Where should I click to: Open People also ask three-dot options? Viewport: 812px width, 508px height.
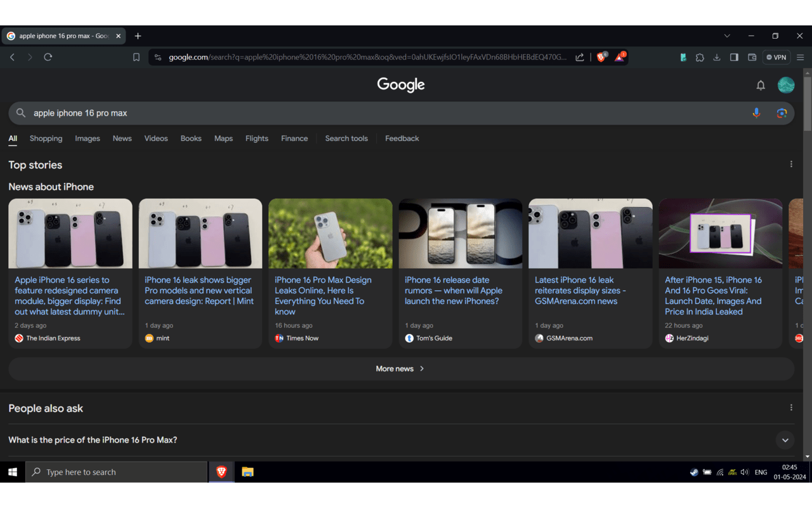click(x=791, y=408)
